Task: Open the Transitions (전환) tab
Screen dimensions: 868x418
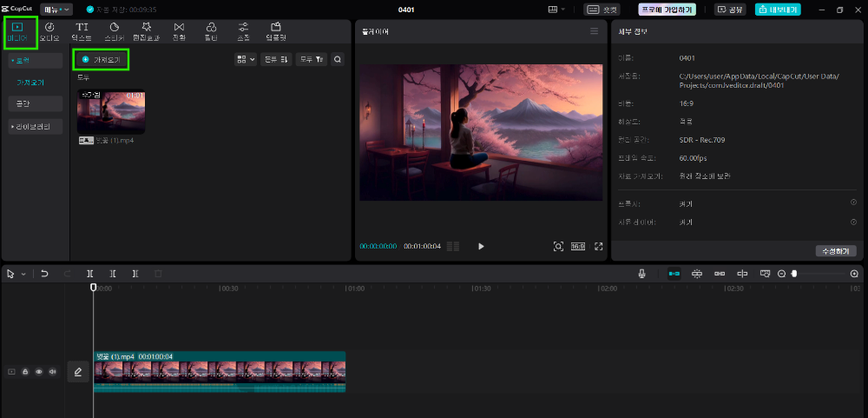Action: point(179,32)
